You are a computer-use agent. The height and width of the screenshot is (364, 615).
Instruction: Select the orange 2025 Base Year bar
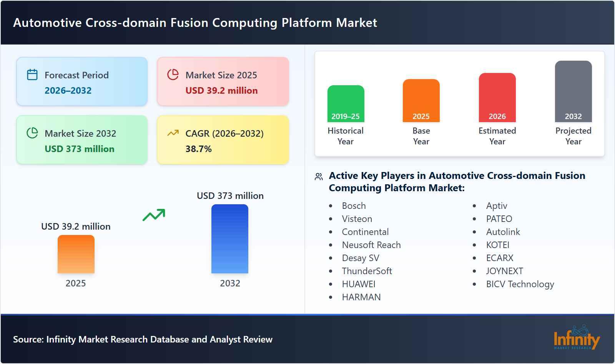tap(421, 101)
